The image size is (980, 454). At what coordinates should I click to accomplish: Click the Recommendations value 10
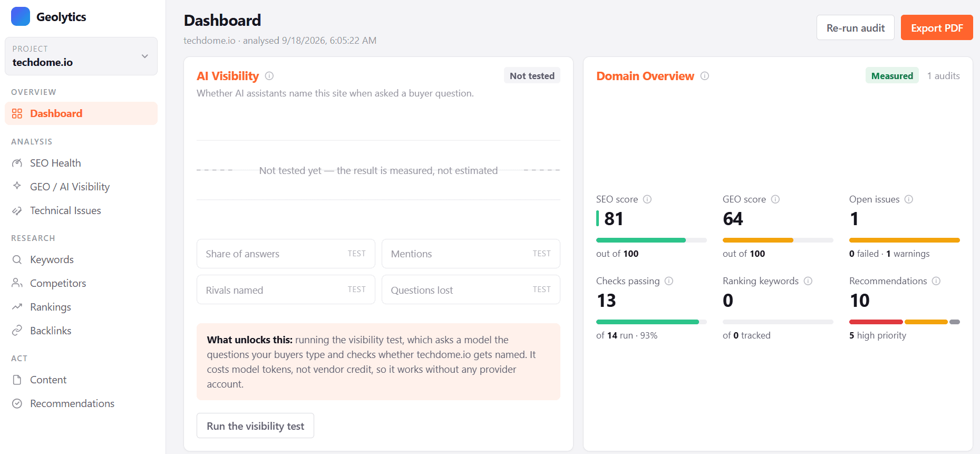click(860, 300)
